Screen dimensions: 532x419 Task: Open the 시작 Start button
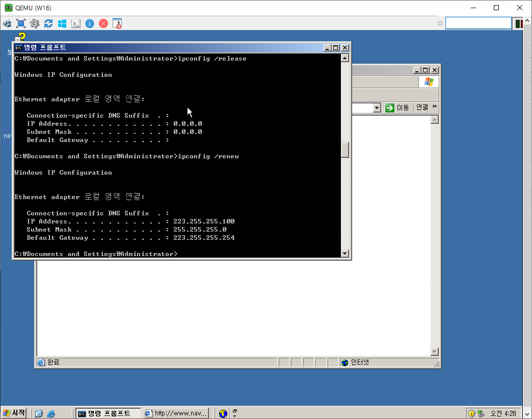(14, 413)
